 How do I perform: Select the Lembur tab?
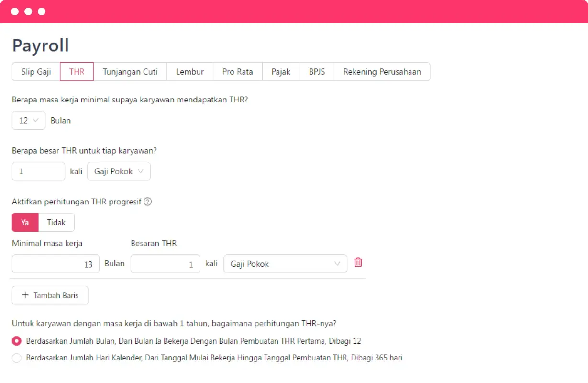pyautogui.click(x=190, y=72)
